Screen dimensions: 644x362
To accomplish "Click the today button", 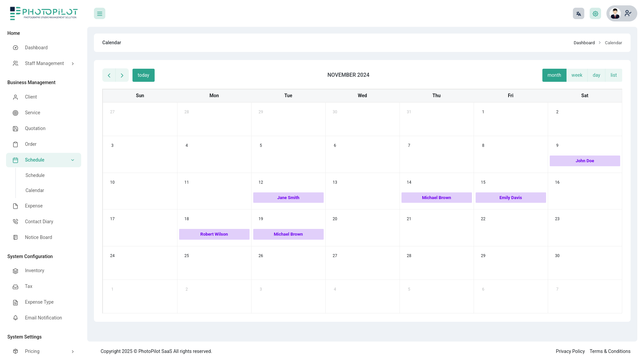I will pos(143,75).
